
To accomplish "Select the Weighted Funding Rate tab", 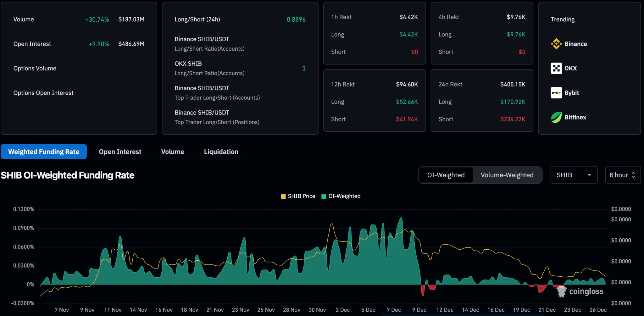I will tap(44, 152).
